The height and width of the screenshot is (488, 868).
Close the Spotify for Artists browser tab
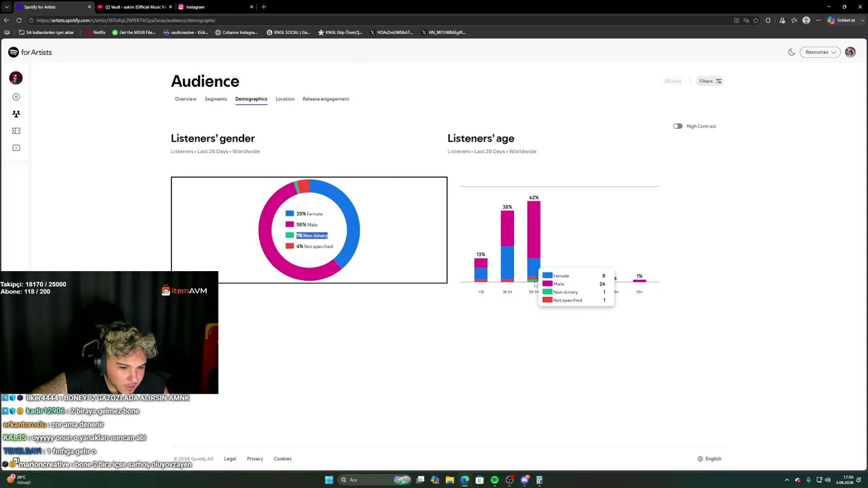pos(89,7)
